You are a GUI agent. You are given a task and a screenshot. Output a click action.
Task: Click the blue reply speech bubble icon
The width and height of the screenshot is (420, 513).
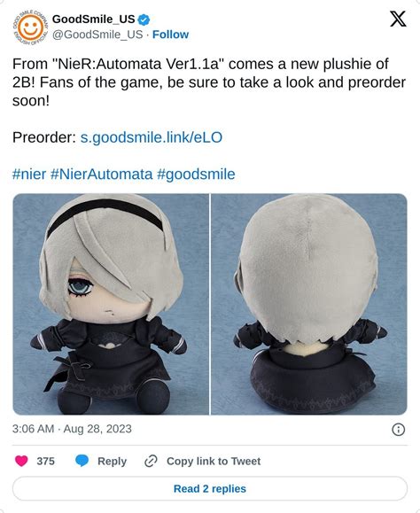pos(82,461)
